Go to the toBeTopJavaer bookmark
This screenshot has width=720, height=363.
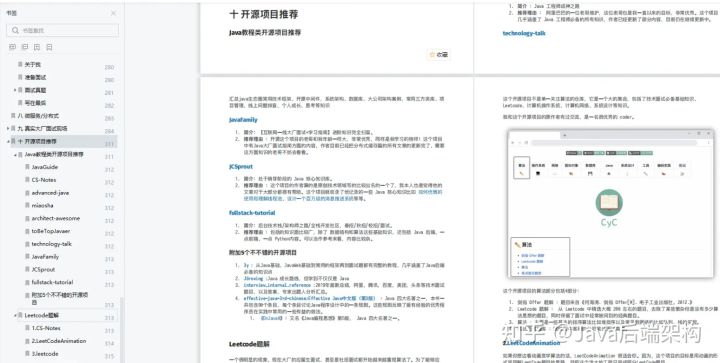click(51, 231)
